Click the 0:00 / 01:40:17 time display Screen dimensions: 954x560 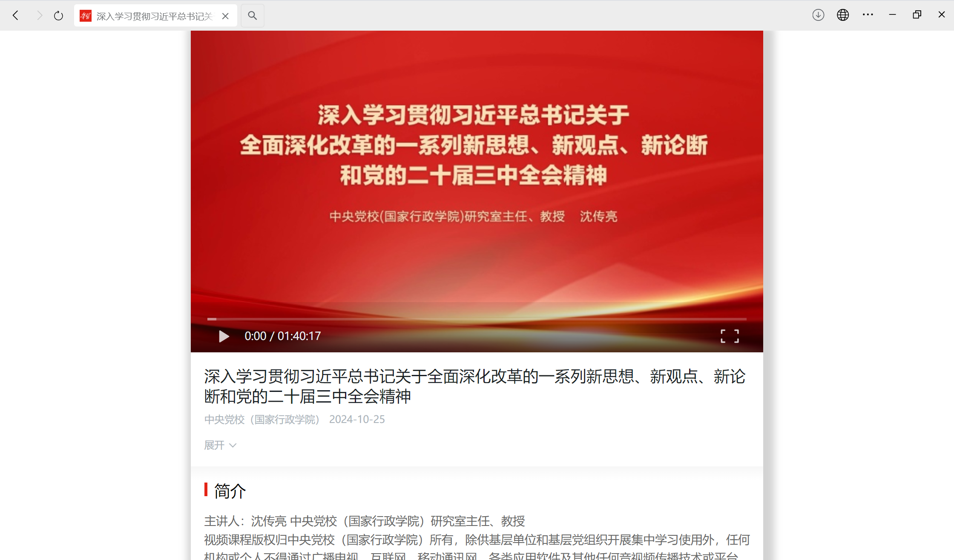pos(282,336)
